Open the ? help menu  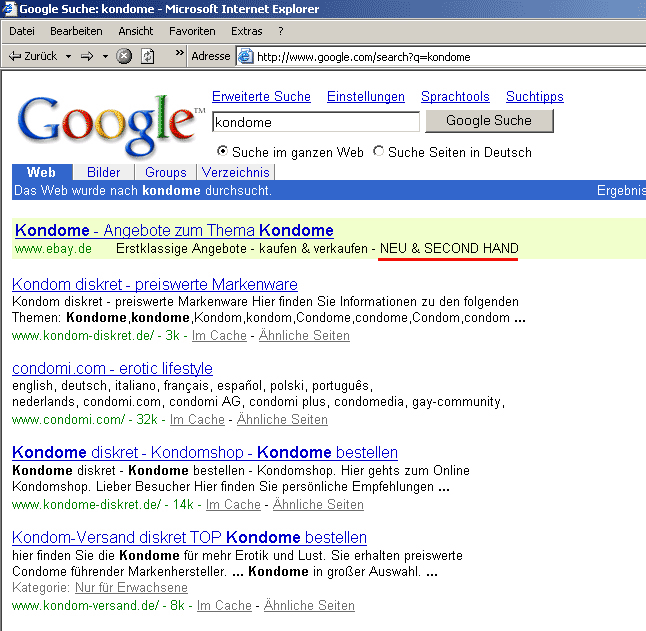pos(281,31)
